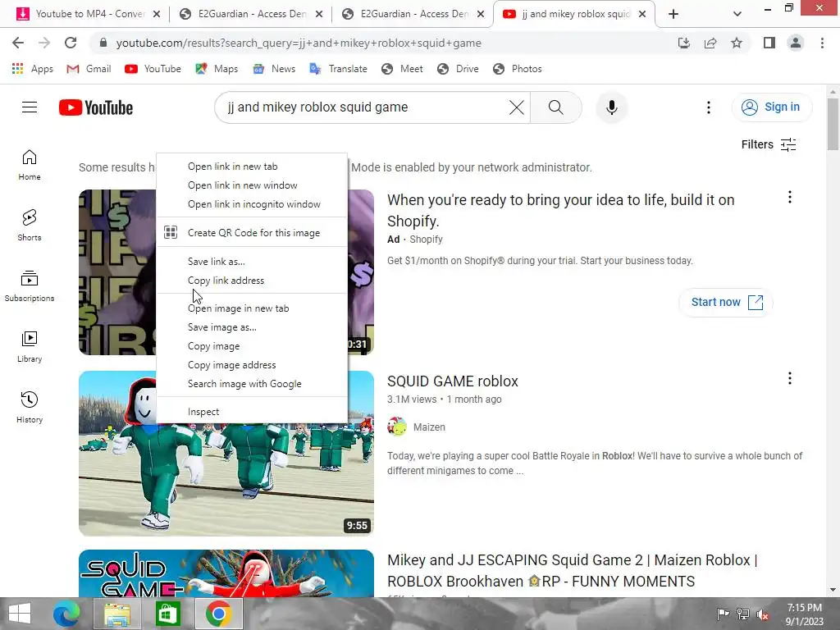Viewport: 840px width, 630px height.
Task: Launch Microsoft Edge from taskbar
Action: pyautogui.click(x=66, y=614)
